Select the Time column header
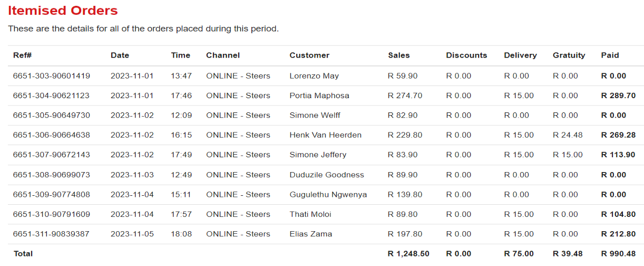Screen dimensions: 644x266 tap(180, 55)
